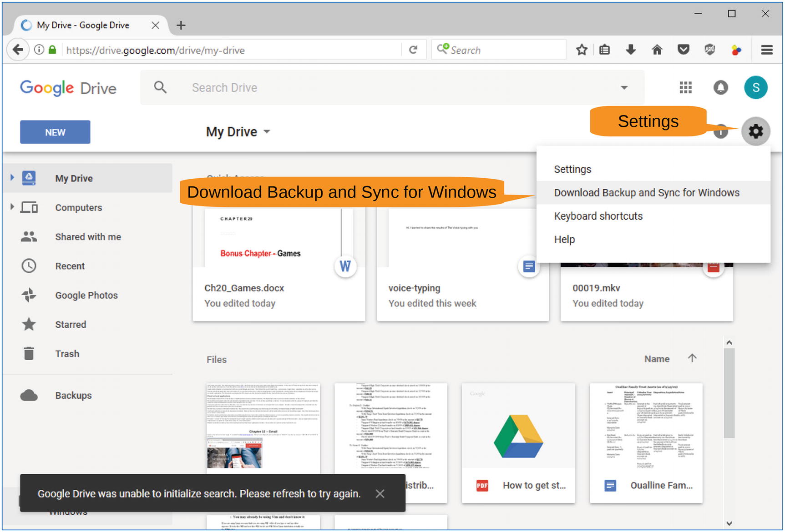Image resolution: width=785 pixels, height=532 pixels.
Task: Click the colorful extension icon in toolbar
Action: coord(736,50)
